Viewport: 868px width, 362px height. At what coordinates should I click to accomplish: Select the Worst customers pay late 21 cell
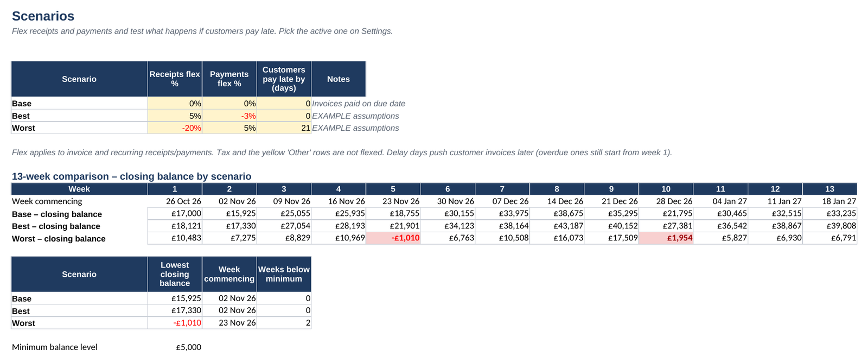pyautogui.click(x=284, y=128)
